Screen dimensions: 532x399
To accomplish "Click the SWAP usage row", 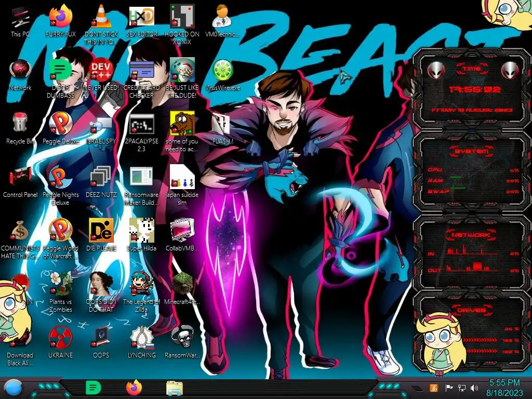I will [473, 191].
